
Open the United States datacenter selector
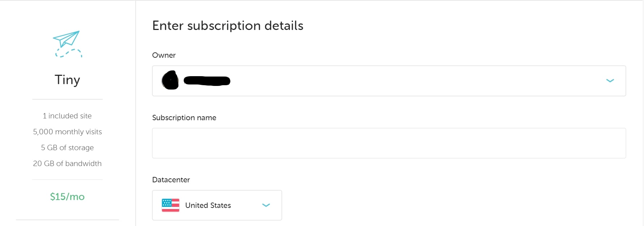click(x=217, y=205)
